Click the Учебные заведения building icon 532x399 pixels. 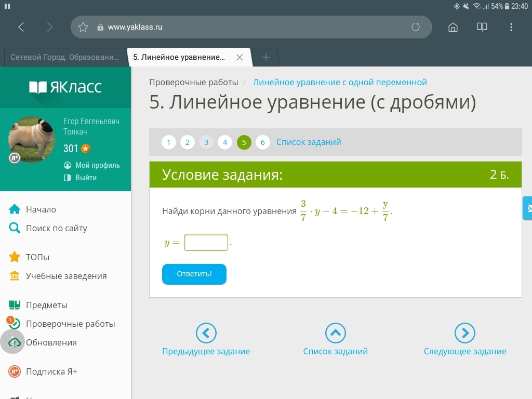pos(14,276)
